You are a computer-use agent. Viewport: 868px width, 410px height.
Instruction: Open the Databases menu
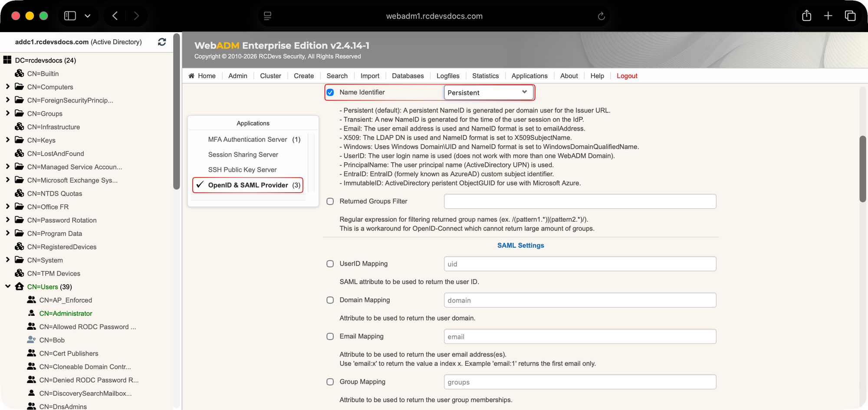[408, 76]
